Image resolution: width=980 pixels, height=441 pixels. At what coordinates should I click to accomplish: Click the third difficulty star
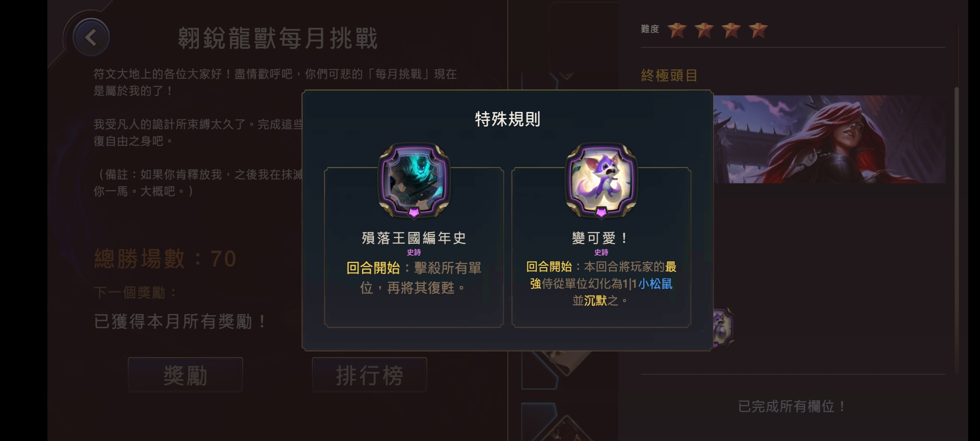(731, 30)
